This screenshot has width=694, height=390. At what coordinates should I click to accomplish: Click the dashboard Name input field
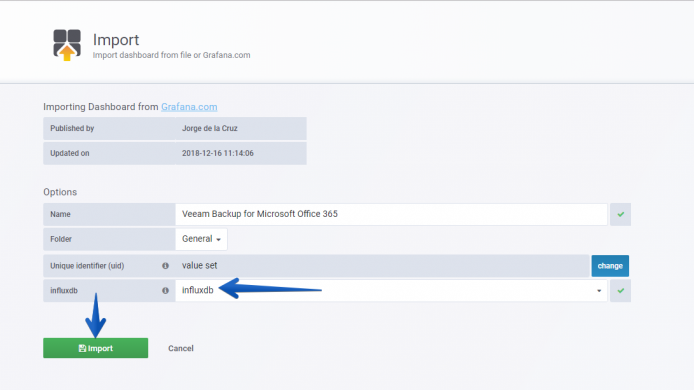[x=391, y=214]
